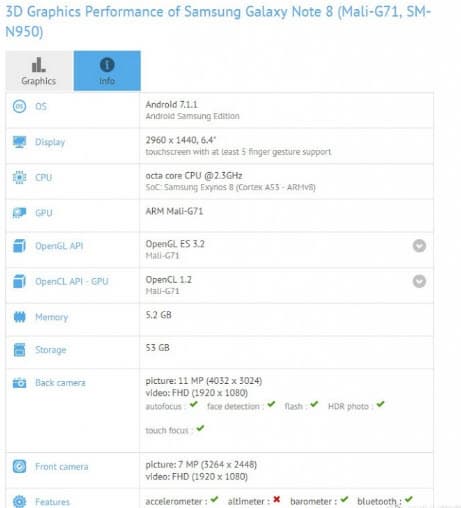Screen dimensions: 461x508
Task: Click the touchscreen gesture support text
Action: pyautogui.click(x=238, y=152)
